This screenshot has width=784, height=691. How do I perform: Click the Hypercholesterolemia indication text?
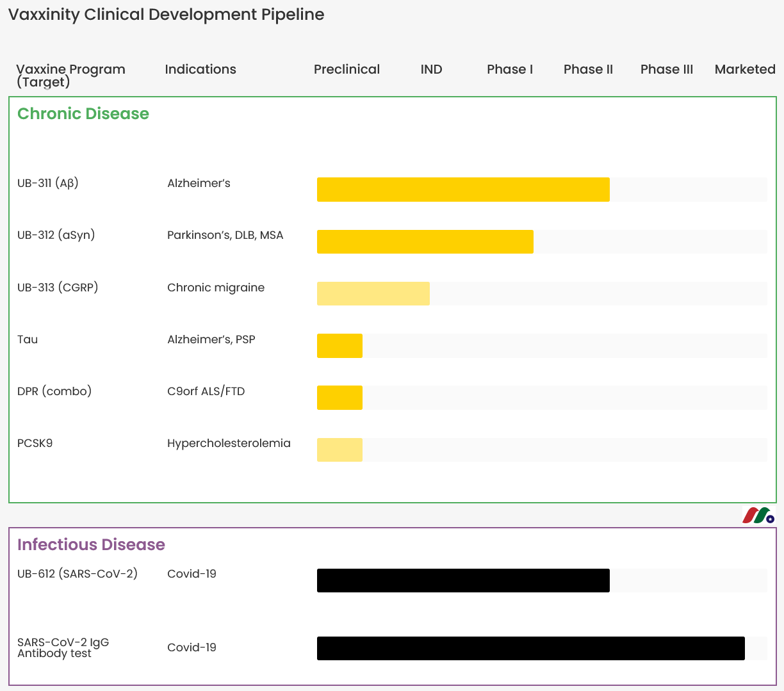click(x=229, y=443)
